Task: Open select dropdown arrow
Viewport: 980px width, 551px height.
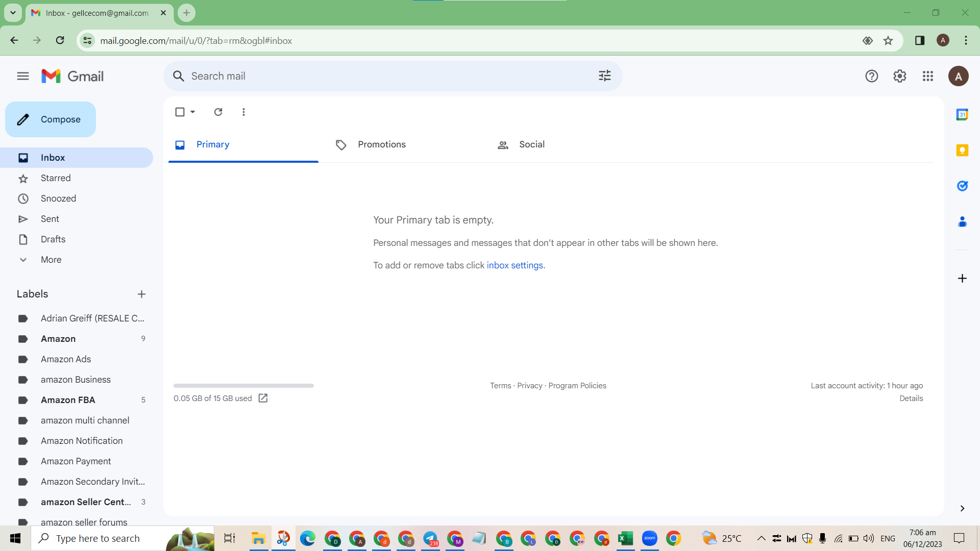Action: (193, 112)
